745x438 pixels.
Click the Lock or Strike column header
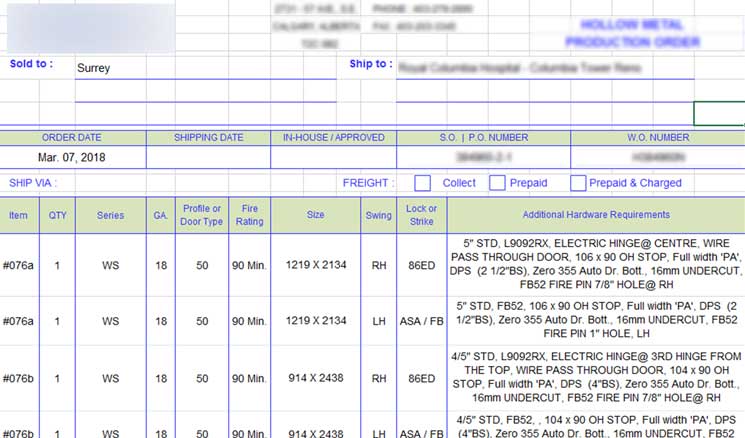422,215
